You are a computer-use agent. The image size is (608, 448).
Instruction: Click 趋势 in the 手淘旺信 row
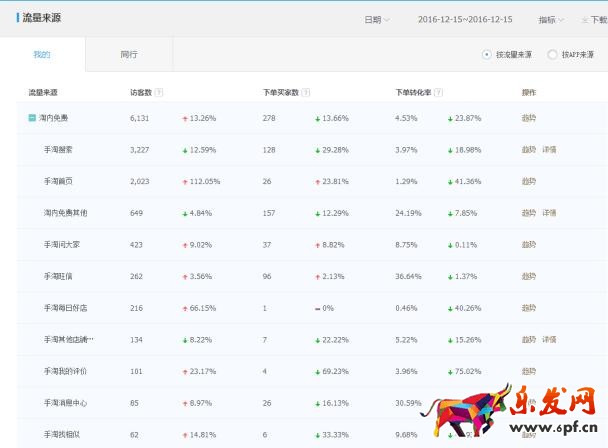(x=528, y=276)
